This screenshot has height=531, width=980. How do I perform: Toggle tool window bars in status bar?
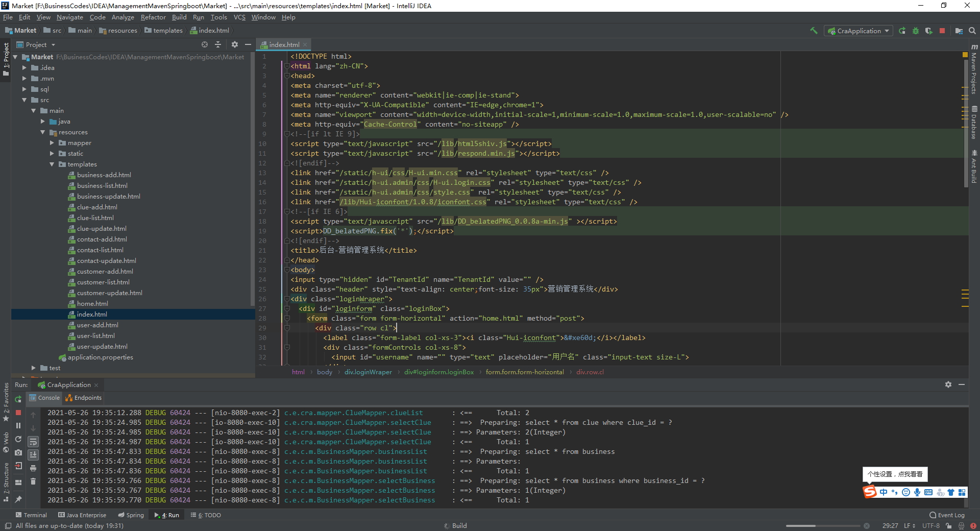tap(8, 525)
